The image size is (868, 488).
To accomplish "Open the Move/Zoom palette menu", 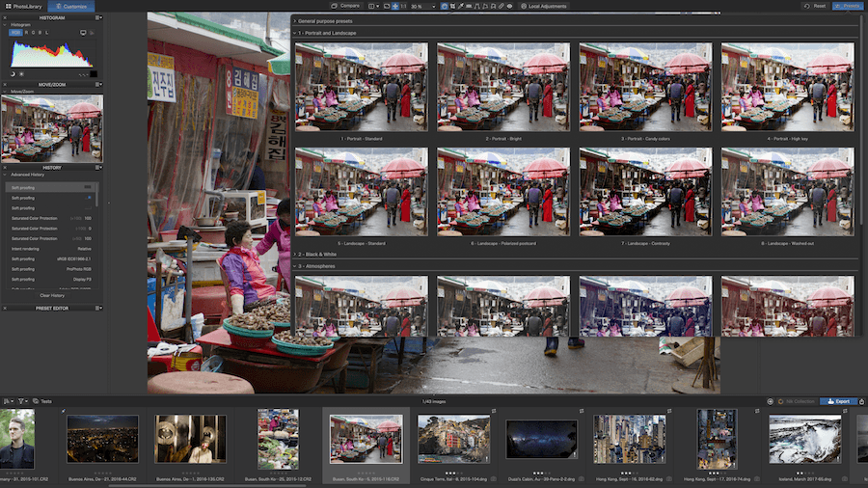I will [98, 85].
